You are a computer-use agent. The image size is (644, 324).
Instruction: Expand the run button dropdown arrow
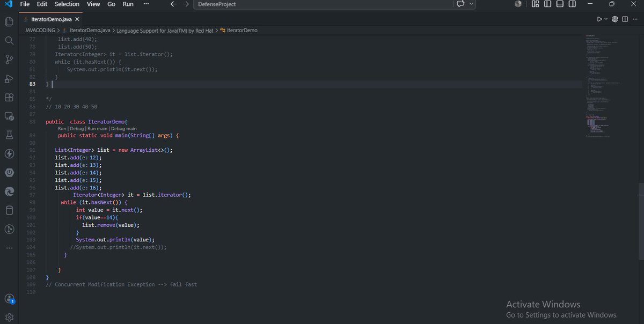click(606, 19)
